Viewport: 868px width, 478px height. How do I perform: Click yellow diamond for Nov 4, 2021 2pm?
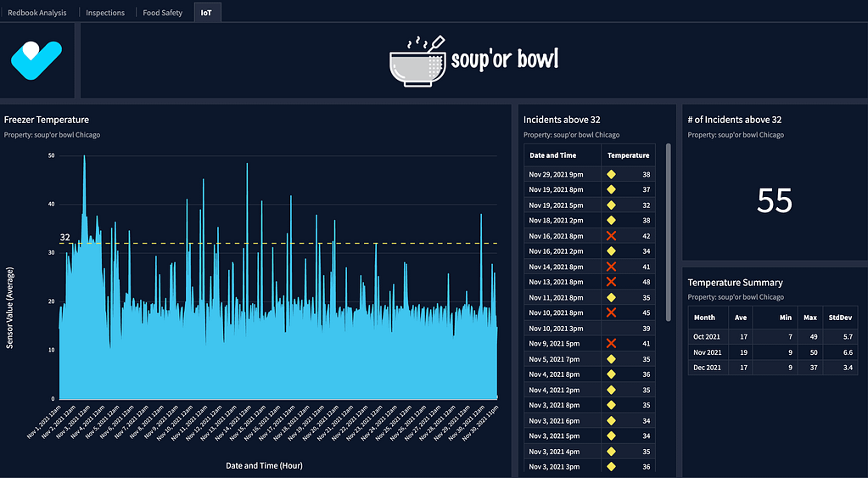tap(611, 390)
